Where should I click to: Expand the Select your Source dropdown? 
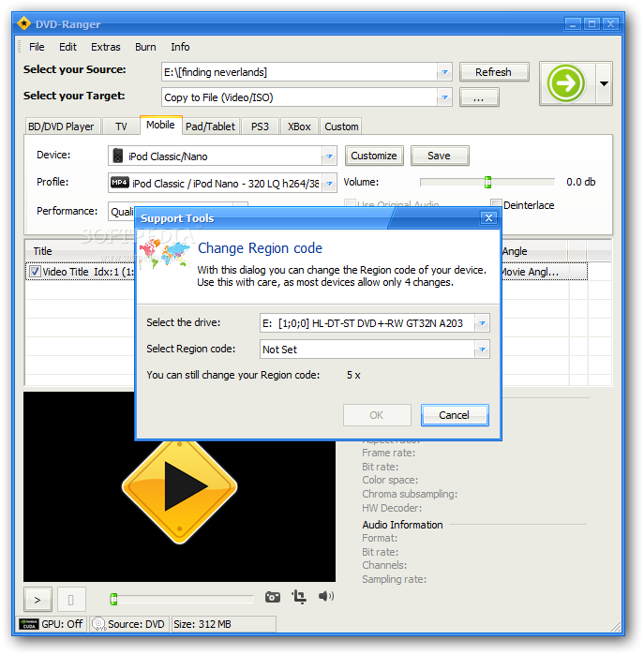pos(444,72)
